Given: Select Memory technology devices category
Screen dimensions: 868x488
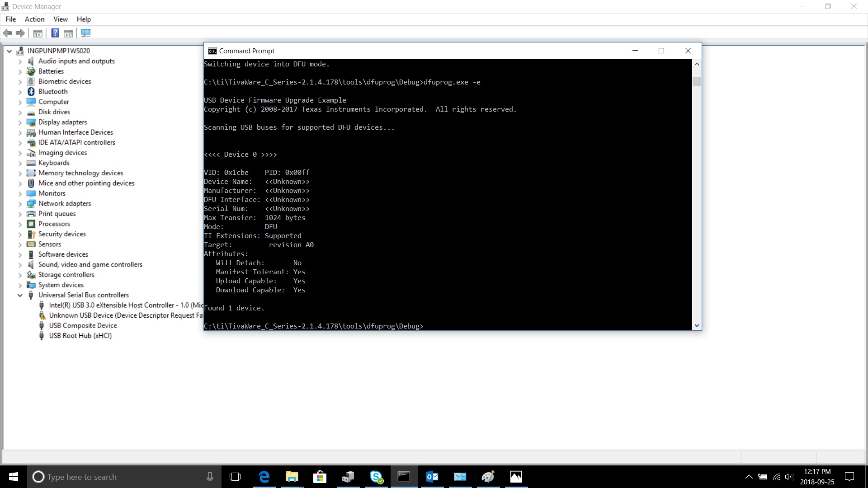Looking at the screenshot, I should point(80,173).
